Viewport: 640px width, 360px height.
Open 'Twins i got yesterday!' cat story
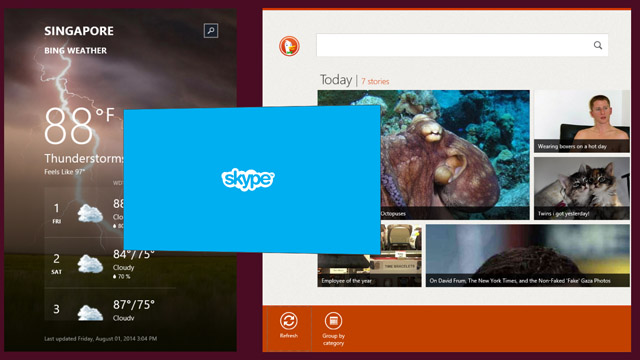point(582,189)
